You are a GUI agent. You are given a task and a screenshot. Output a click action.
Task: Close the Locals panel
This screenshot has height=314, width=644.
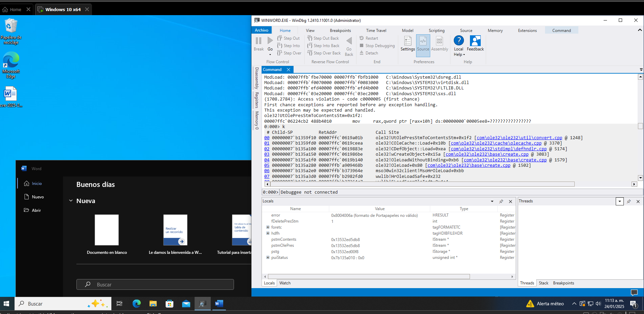[510, 201]
